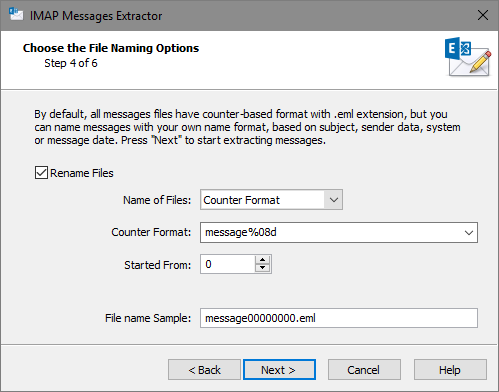Image resolution: width=499 pixels, height=392 pixels.
Task: Click the Exchange envelope wizard icon
Action: coord(468,57)
